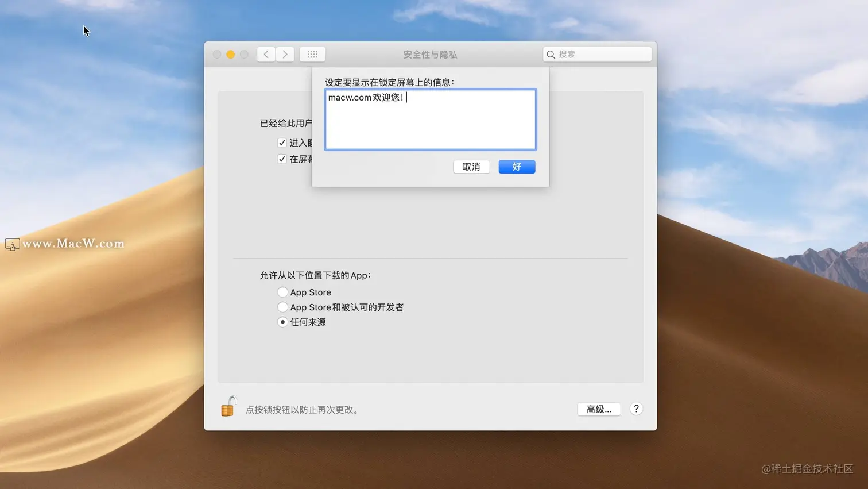Click the MacW watermark logo icon
868x489 pixels.
coord(12,244)
